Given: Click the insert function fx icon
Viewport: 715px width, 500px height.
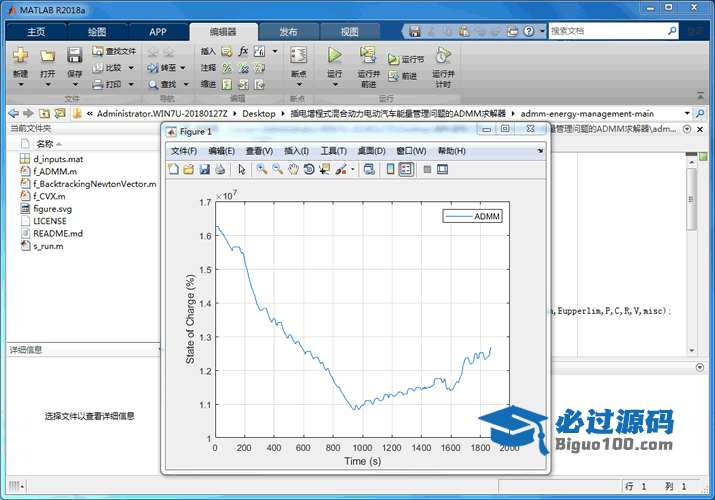Looking at the screenshot, I should (244, 51).
